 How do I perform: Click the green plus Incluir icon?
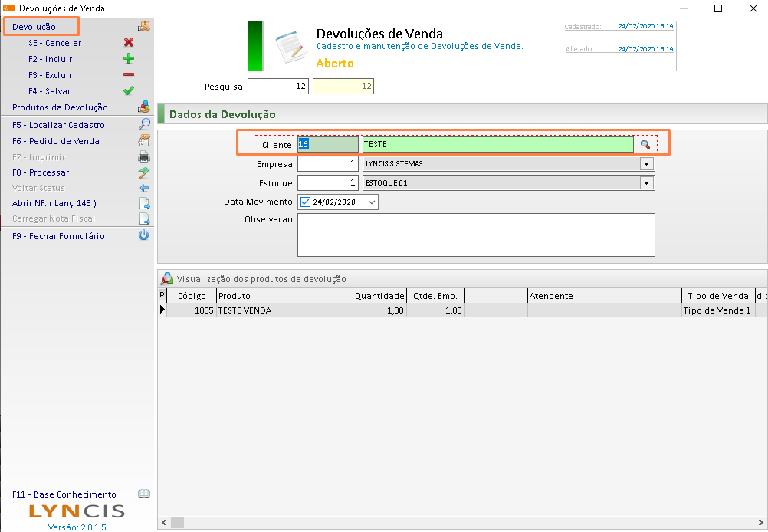tap(129, 59)
